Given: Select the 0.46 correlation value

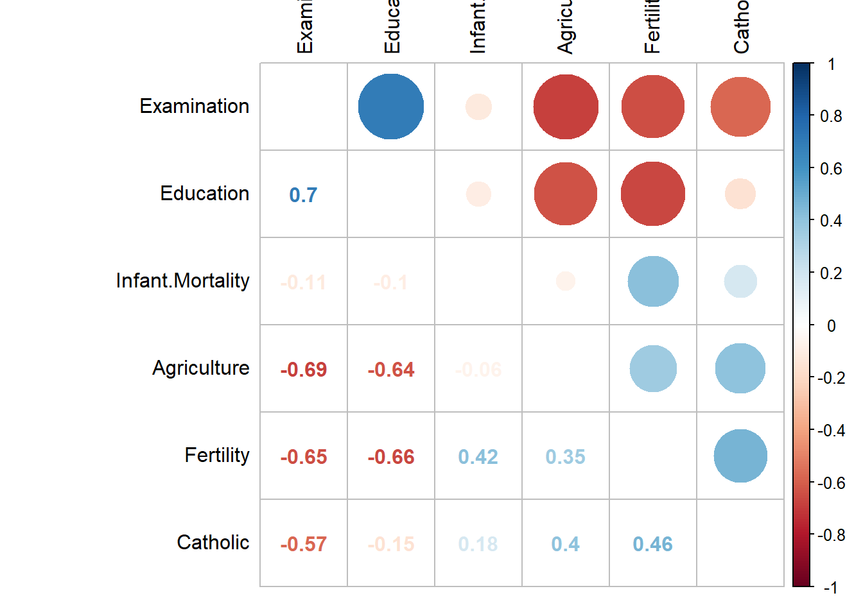Looking at the screenshot, I should point(653,544).
